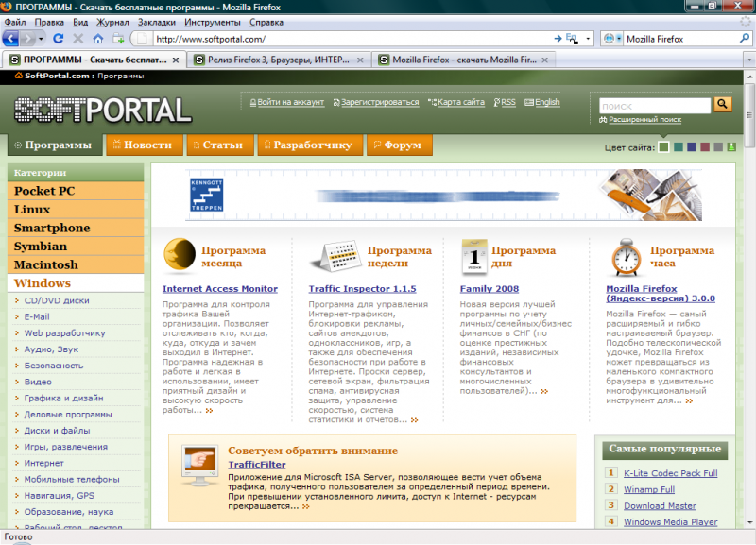Open the Разработчику site section

tap(310, 145)
